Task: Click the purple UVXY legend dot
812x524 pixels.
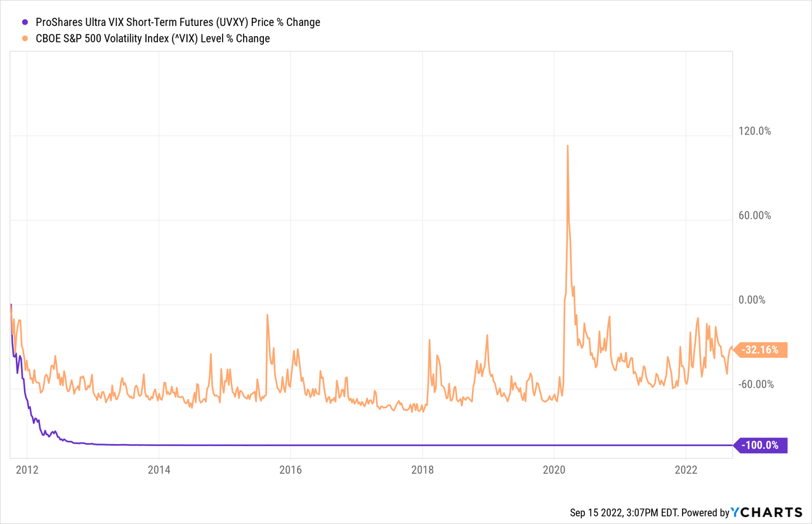Action: (x=25, y=22)
